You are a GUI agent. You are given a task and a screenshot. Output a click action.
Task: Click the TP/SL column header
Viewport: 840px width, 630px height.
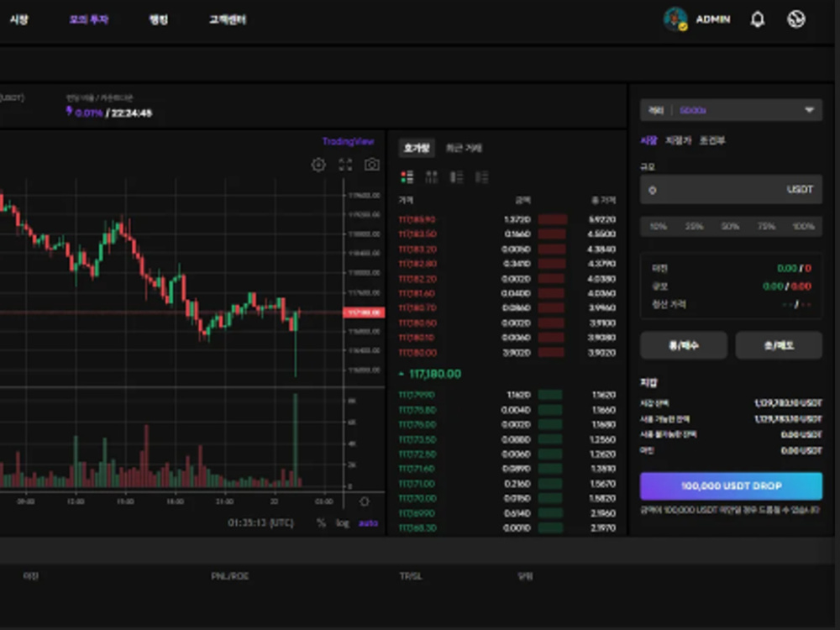click(x=411, y=576)
